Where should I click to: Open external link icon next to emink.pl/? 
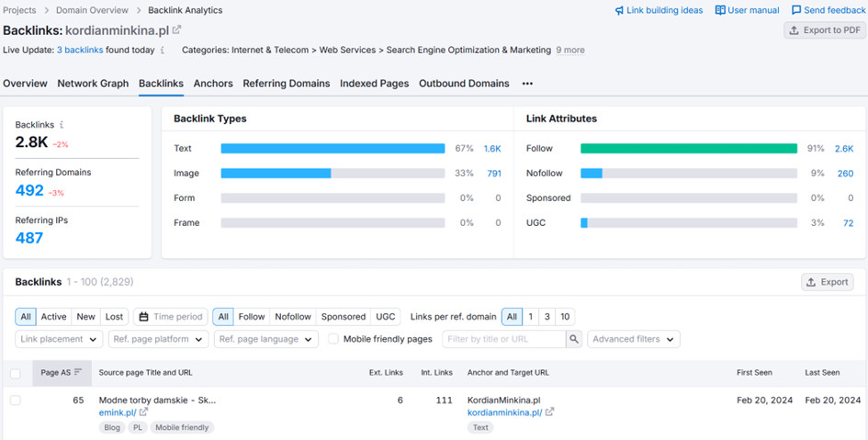pyautogui.click(x=143, y=412)
